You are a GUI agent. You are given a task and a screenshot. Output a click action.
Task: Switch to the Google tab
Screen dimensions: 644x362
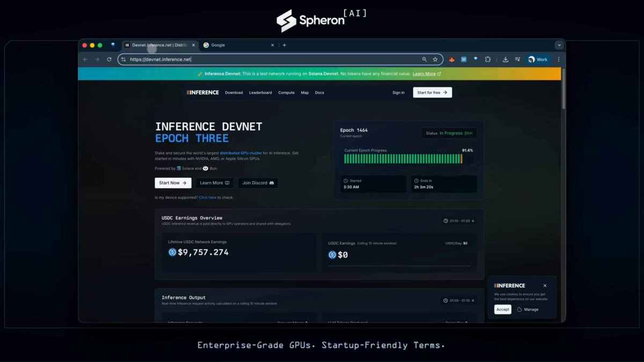(239, 45)
